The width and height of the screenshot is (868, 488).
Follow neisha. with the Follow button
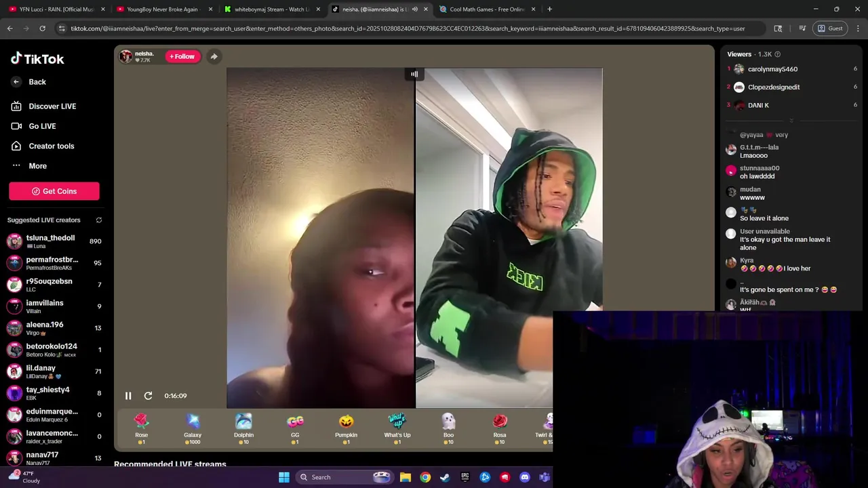coord(183,56)
